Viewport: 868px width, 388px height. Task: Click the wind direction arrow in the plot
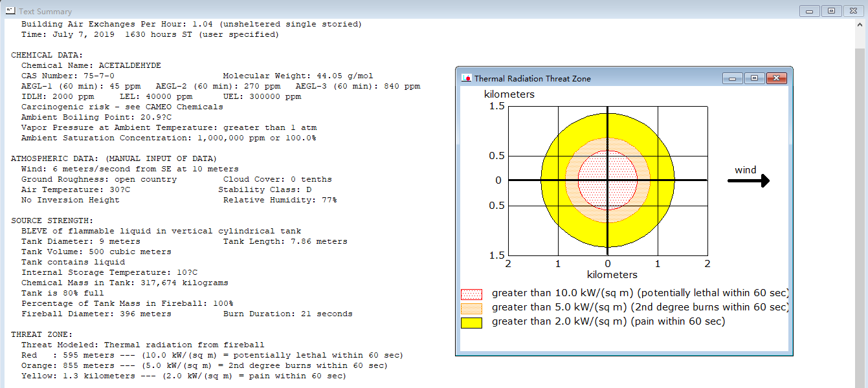coord(749,181)
